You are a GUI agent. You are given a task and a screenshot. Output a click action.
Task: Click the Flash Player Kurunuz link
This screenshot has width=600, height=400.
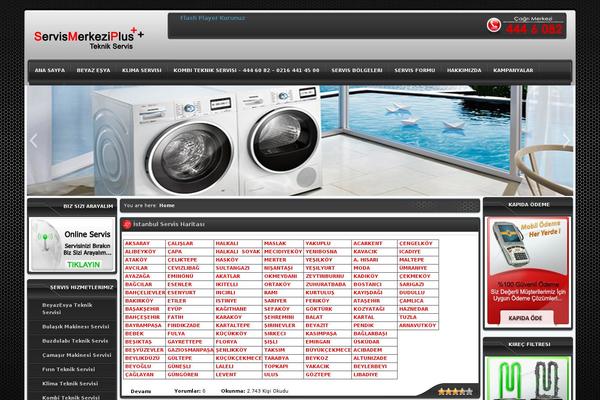pos(212,18)
